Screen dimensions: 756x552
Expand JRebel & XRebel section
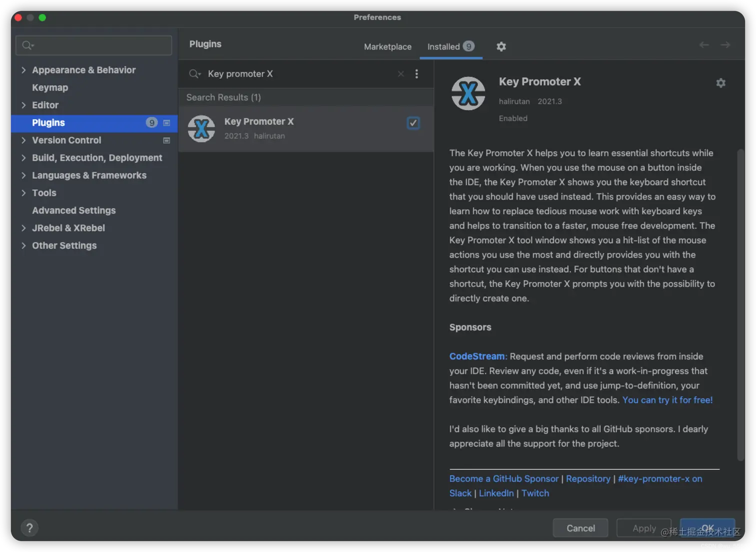[x=23, y=228]
